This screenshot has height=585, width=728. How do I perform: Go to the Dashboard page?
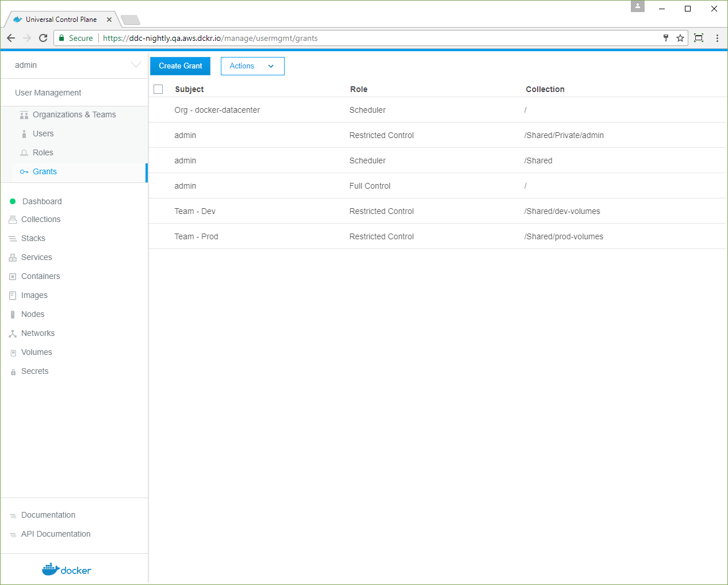[42, 201]
